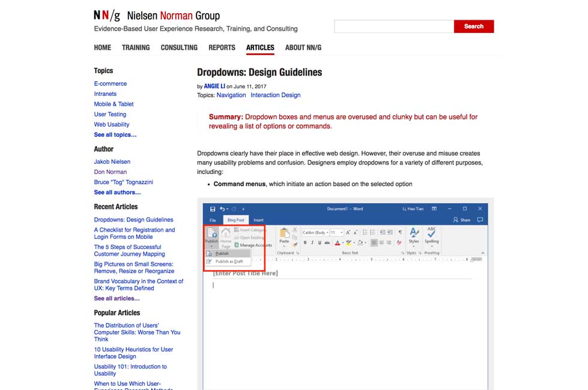
Task: Expand the Publish button dropdown arrow
Action: (x=211, y=246)
